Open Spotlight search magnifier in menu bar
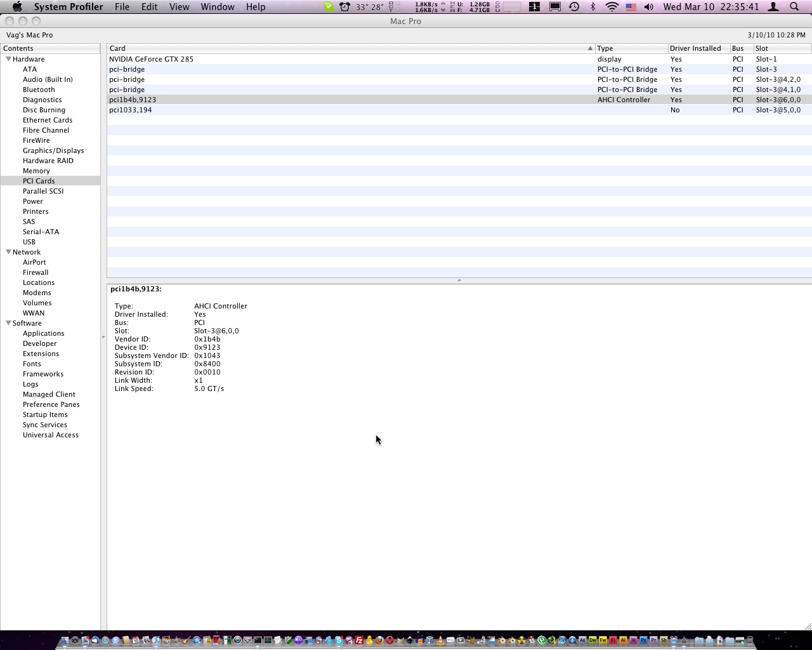 pos(794,7)
